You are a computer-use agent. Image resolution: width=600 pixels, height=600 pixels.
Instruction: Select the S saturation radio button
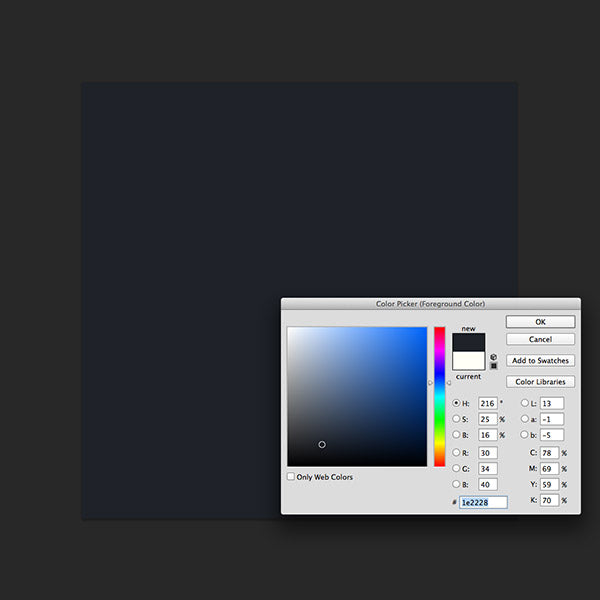[x=456, y=419]
